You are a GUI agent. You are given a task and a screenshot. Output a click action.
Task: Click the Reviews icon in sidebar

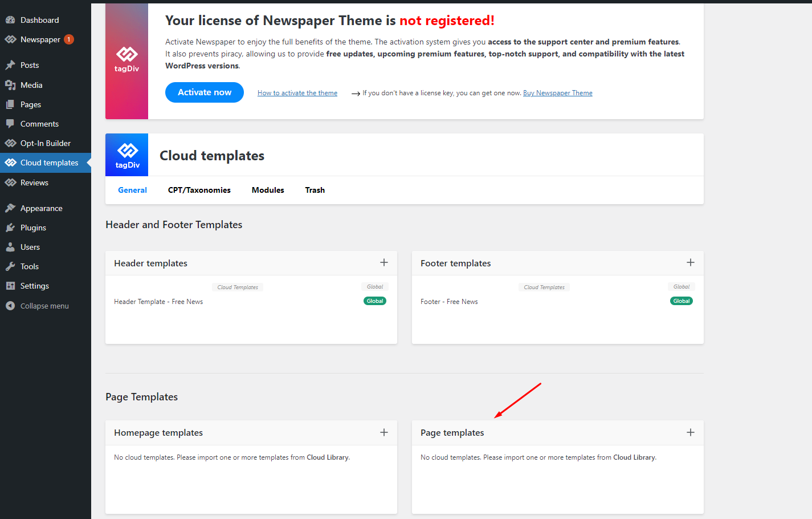pyautogui.click(x=10, y=183)
